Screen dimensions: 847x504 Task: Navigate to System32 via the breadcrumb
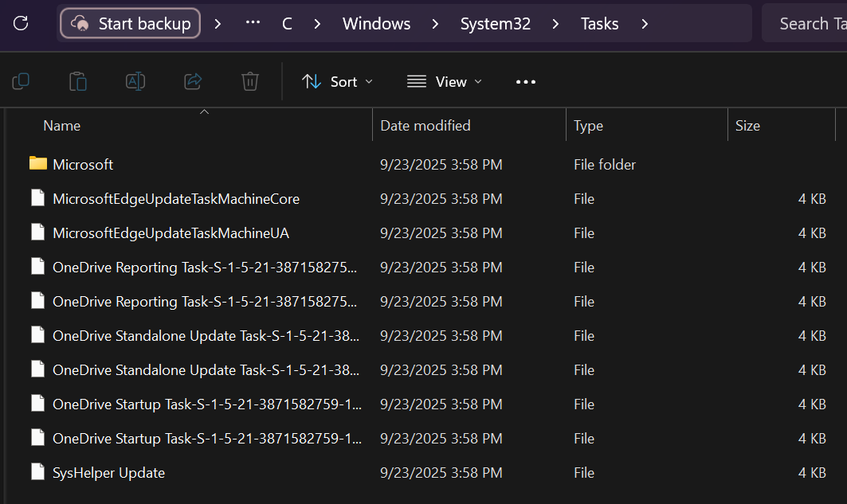[x=495, y=23]
